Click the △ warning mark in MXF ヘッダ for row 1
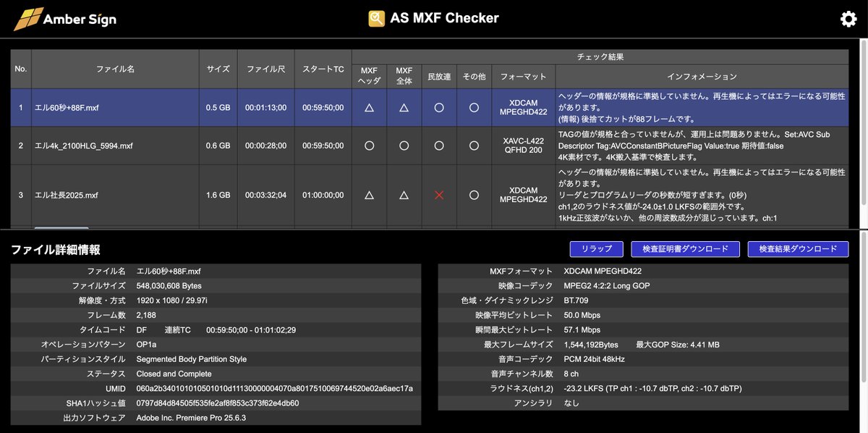 click(x=369, y=106)
